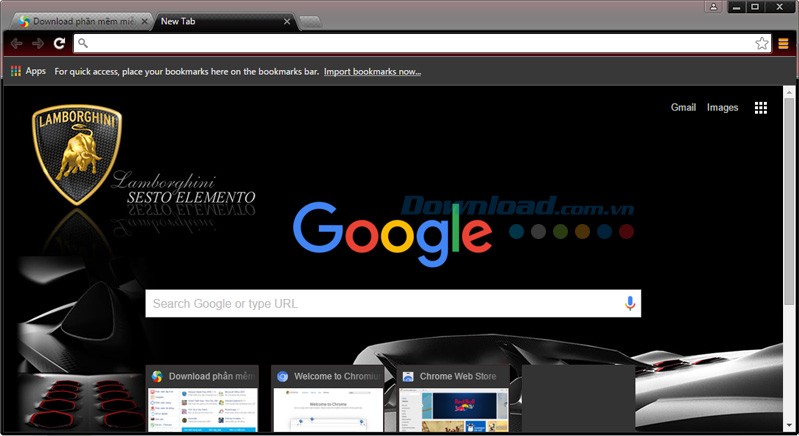Click the browser Back arrow button
This screenshot has height=436, width=799.
tap(16, 43)
